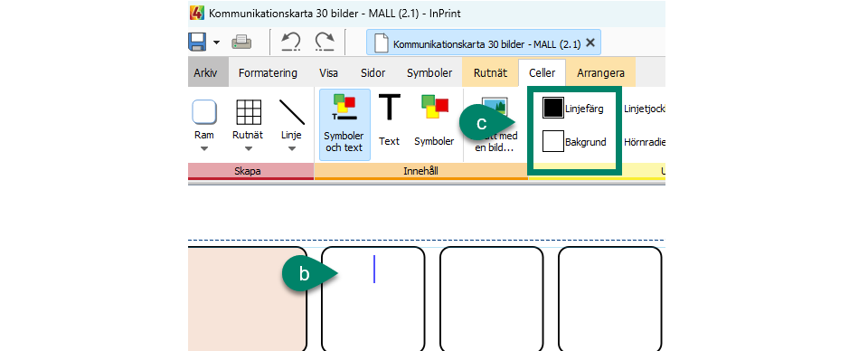
Task: Close the Kommunikationskarta 30 bilder document tab
Action: tap(590, 43)
